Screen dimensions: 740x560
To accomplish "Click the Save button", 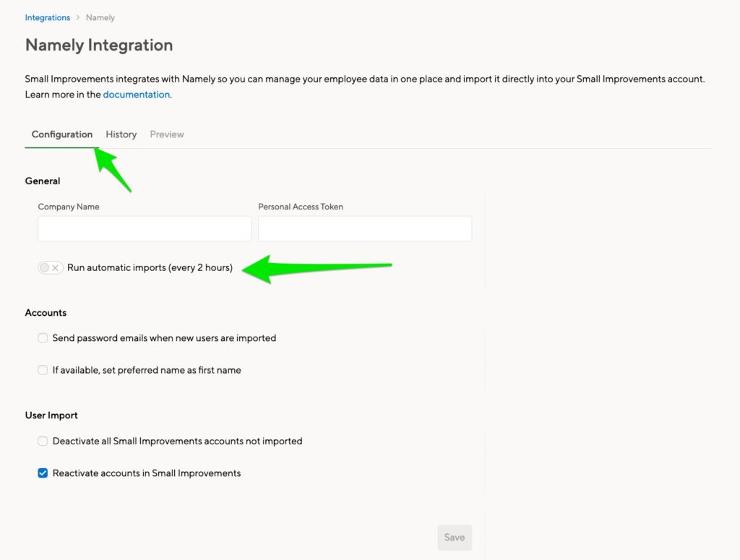I will (x=455, y=538).
